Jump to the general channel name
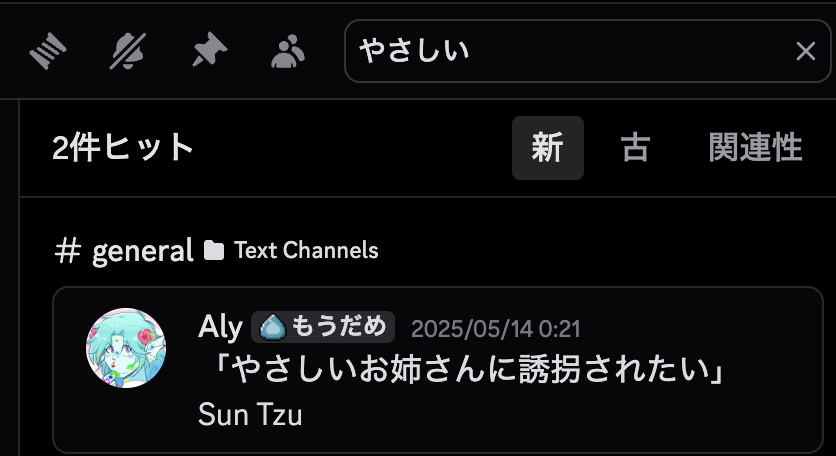 click(142, 250)
